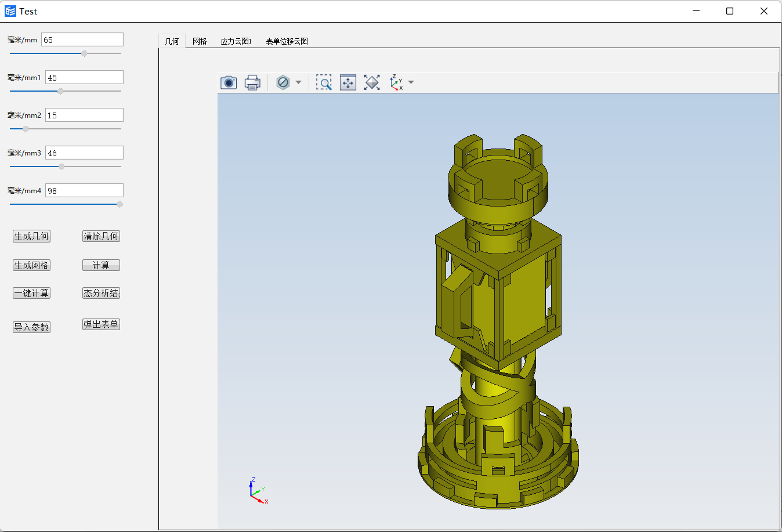The height and width of the screenshot is (532, 782).
Task: Click the hexagon display-mode icon
Action: pyautogui.click(x=283, y=82)
